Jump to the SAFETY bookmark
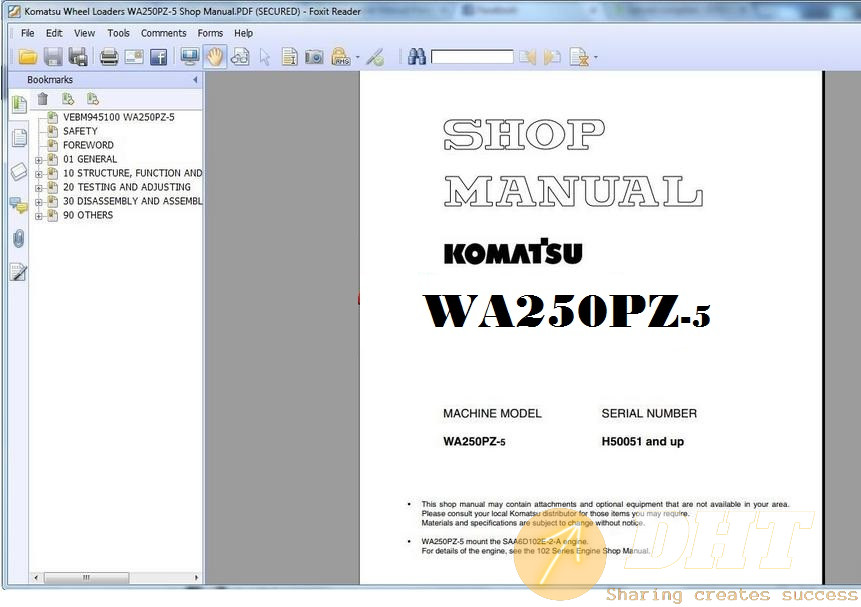Viewport: 861px width, 607px height. tap(80, 131)
